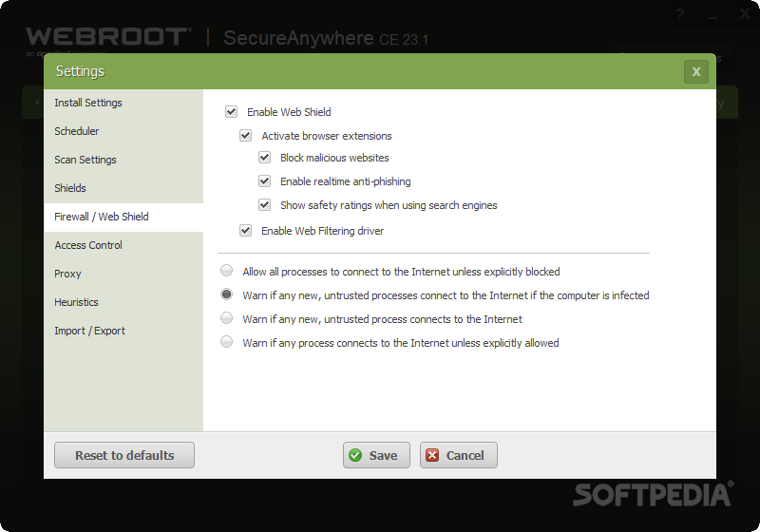Select Warn if computer is infected option

[226, 294]
